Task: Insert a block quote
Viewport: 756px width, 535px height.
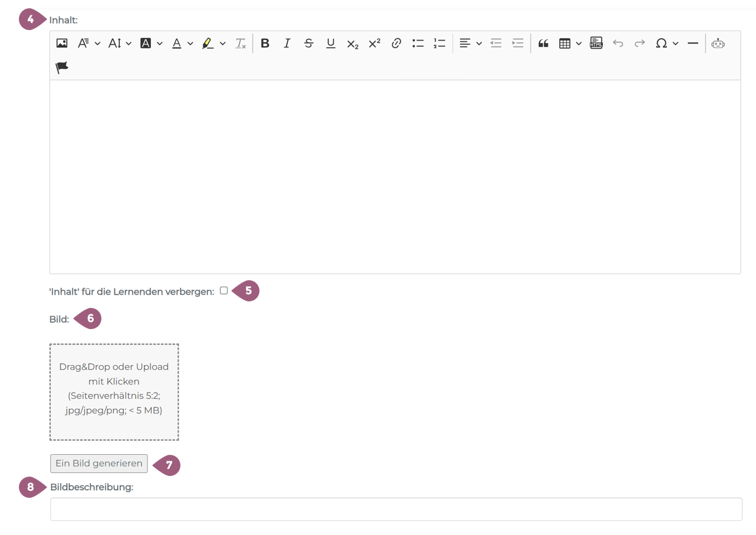Action: pos(543,43)
